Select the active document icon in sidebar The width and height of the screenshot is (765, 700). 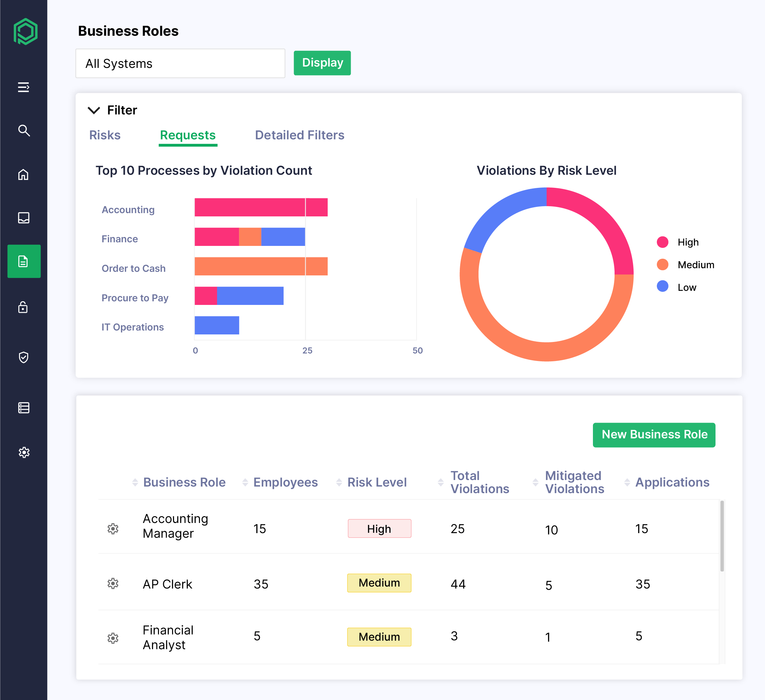(x=24, y=261)
